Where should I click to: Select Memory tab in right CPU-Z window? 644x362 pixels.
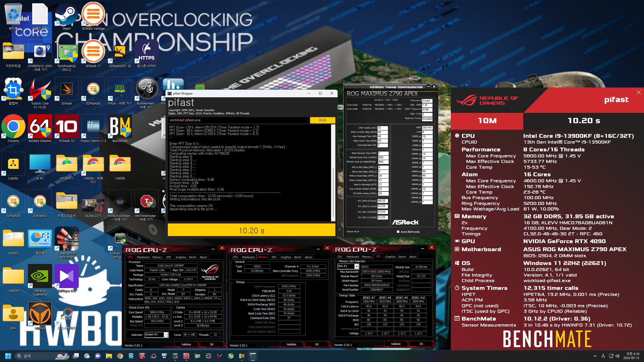tap(367, 257)
